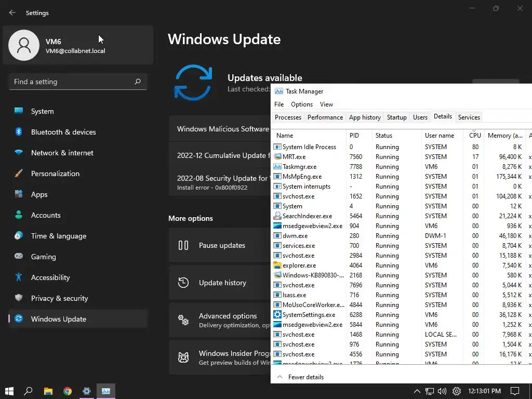Open the Task Manager View menu

pyautogui.click(x=326, y=104)
